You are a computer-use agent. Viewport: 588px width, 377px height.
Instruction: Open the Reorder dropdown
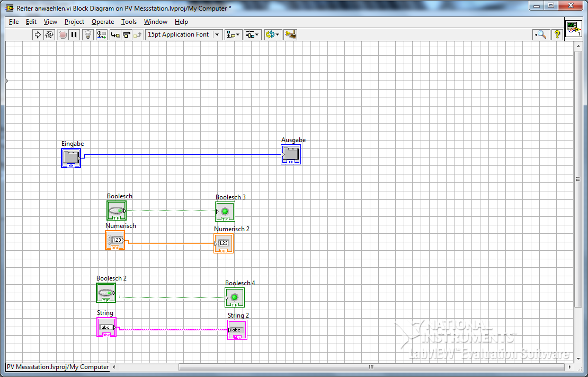[273, 35]
